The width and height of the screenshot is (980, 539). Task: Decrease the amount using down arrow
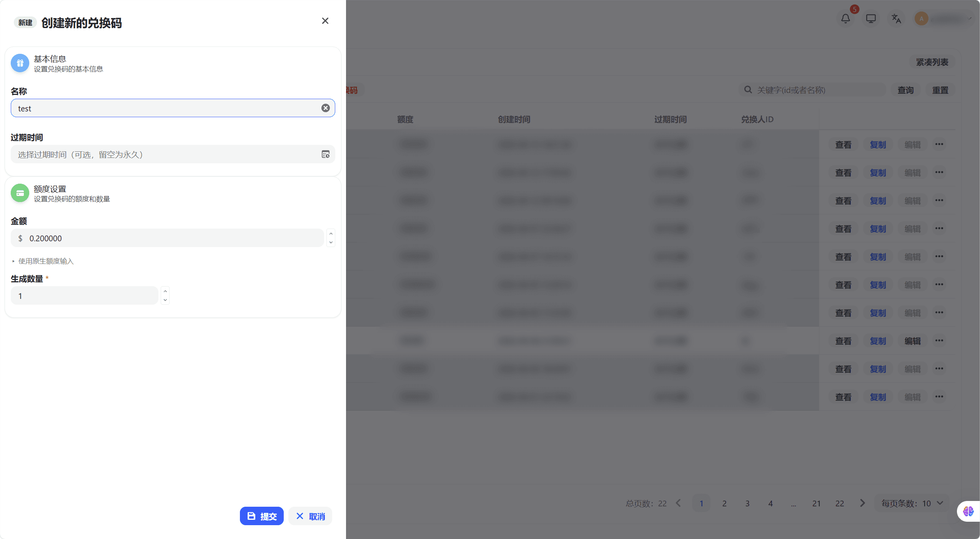coord(331,242)
